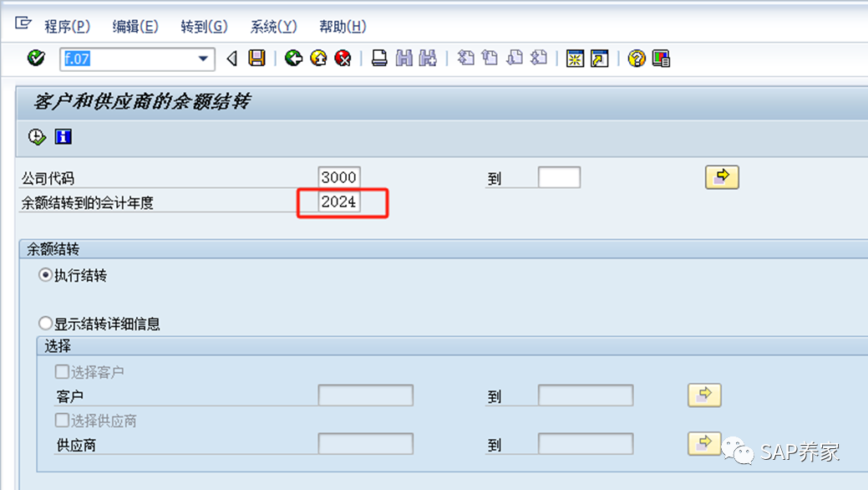868x490 pixels.
Task: Click the green Enter checkmark icon
Action: (x=36, y=58)
